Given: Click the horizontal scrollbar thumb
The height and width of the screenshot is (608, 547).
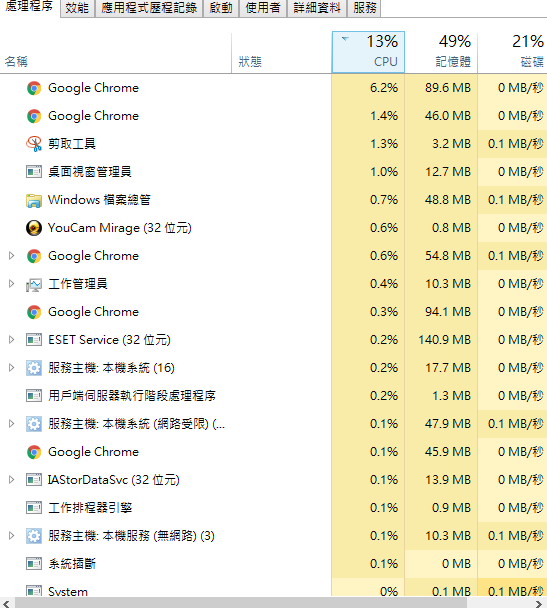Looking at the screenshot, I should 241,603.
